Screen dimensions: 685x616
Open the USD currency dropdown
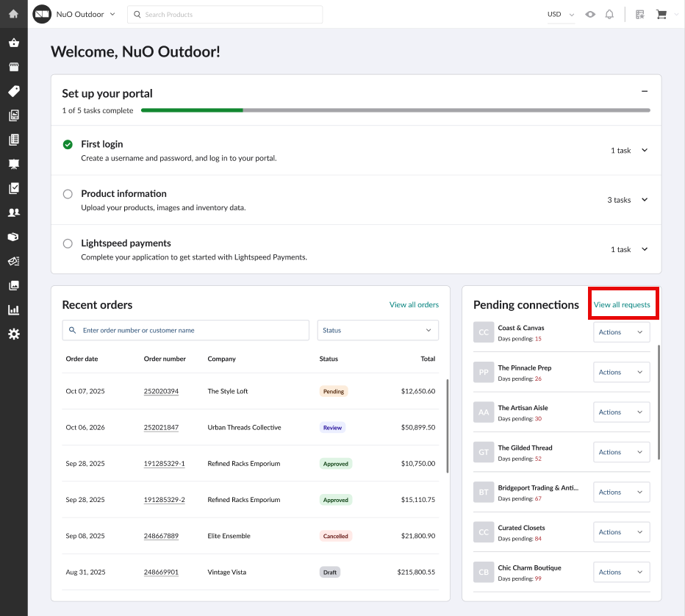pyautogui.click(x=560, y=14)
